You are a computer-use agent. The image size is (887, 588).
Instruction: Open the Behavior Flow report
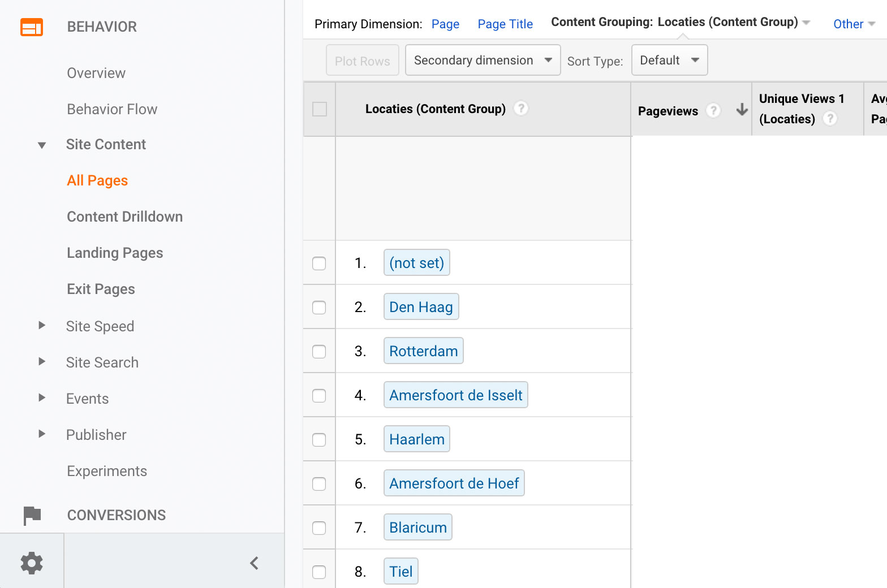(112, 109)
